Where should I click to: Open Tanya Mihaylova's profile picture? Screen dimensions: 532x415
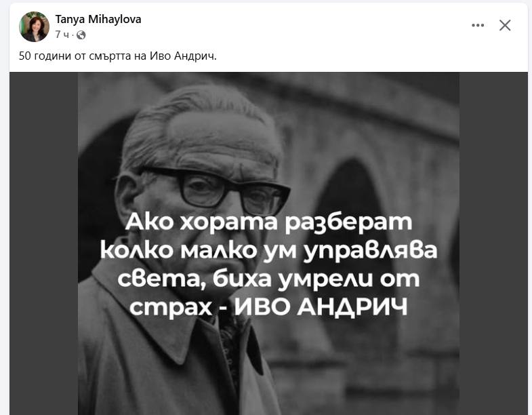(x=34, y=26)
